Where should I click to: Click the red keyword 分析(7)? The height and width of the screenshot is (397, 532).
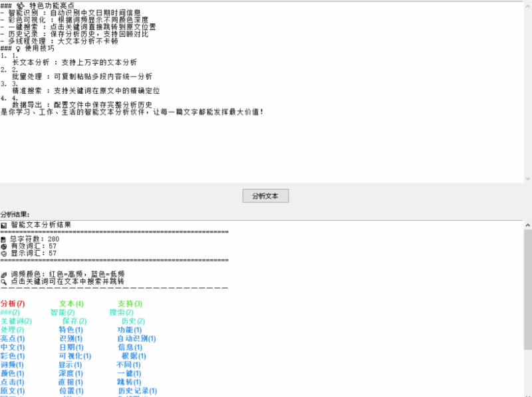(x=13, y=304)
